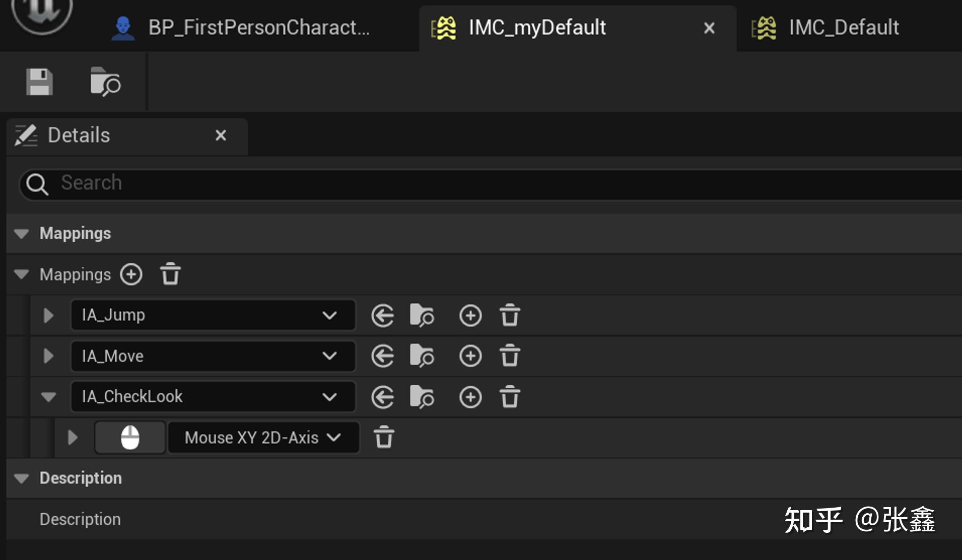
Task: Collapse the IA_CheckLook mapping row
Action: 48,397
